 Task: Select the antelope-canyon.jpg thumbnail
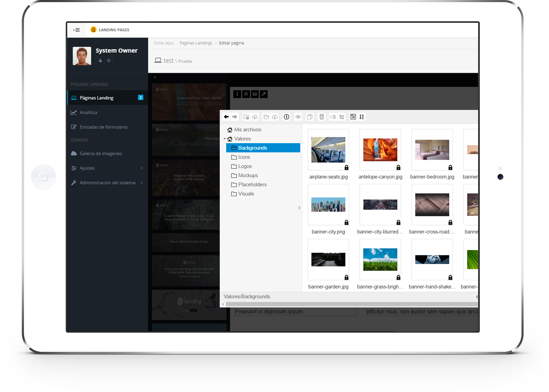(380, 150)
